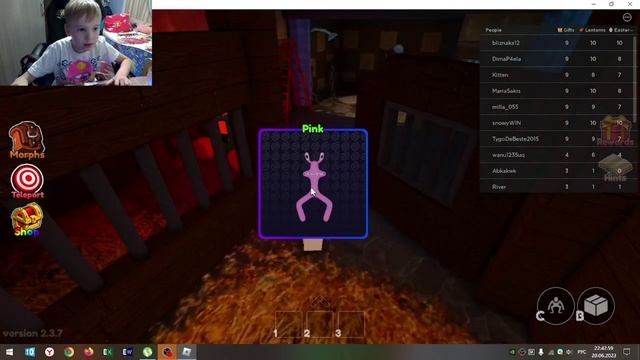The width and height of the screenshot is (640, 360).
Task: Open the Teleport target menu
Action: coord(27,181)
